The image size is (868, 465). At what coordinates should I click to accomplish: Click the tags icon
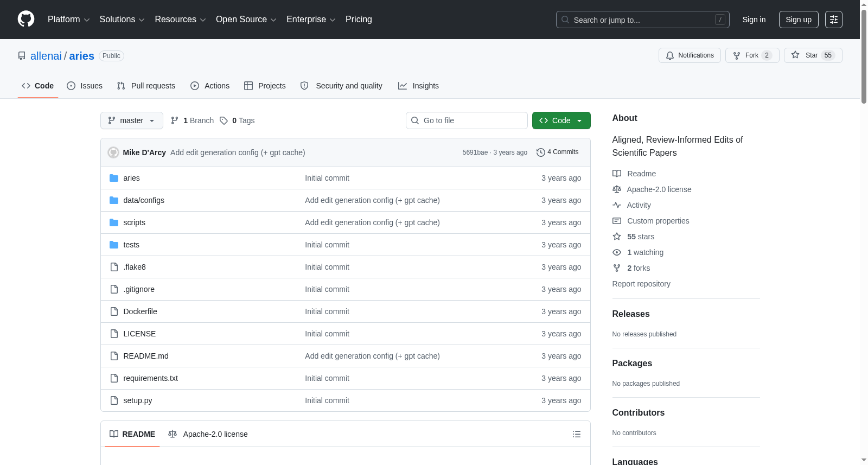coord(224,120)
